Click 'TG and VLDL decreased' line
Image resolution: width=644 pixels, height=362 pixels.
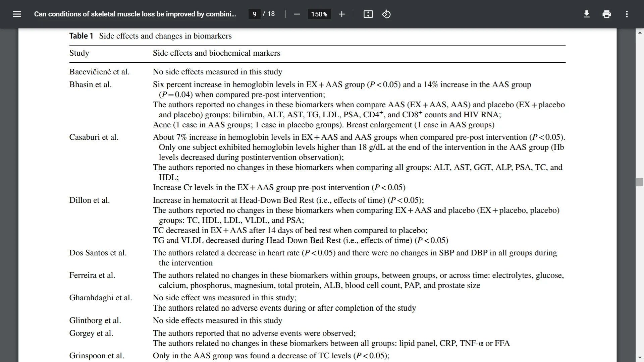301,240
